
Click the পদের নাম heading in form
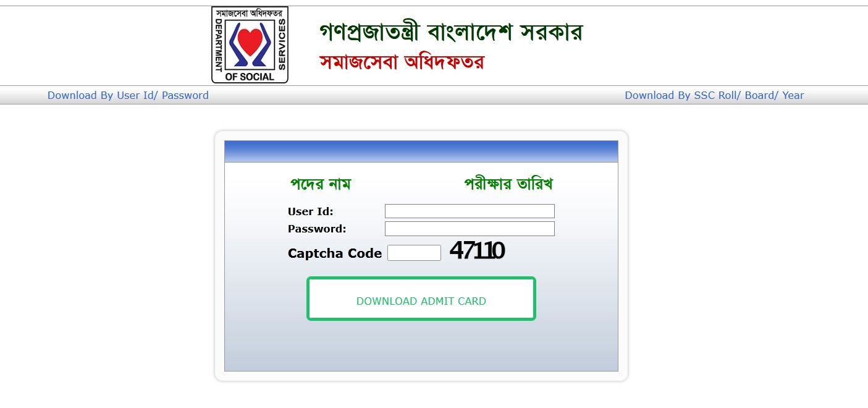click(321, 184)
